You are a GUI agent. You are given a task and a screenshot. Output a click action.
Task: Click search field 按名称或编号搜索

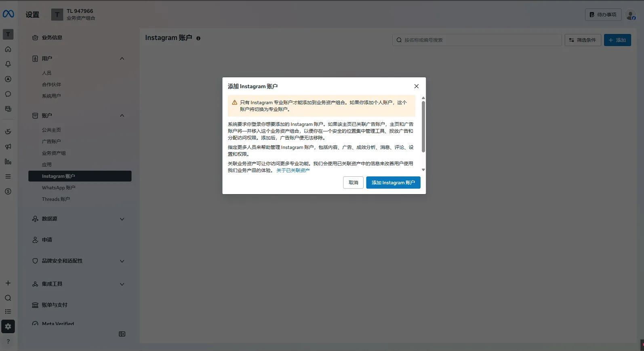[x=477, y=40]
